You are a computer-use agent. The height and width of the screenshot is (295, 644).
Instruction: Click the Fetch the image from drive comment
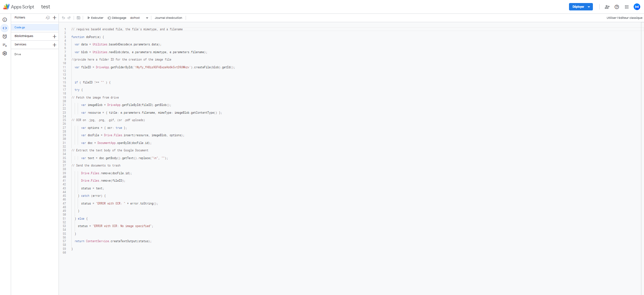(x=95, y=98)
